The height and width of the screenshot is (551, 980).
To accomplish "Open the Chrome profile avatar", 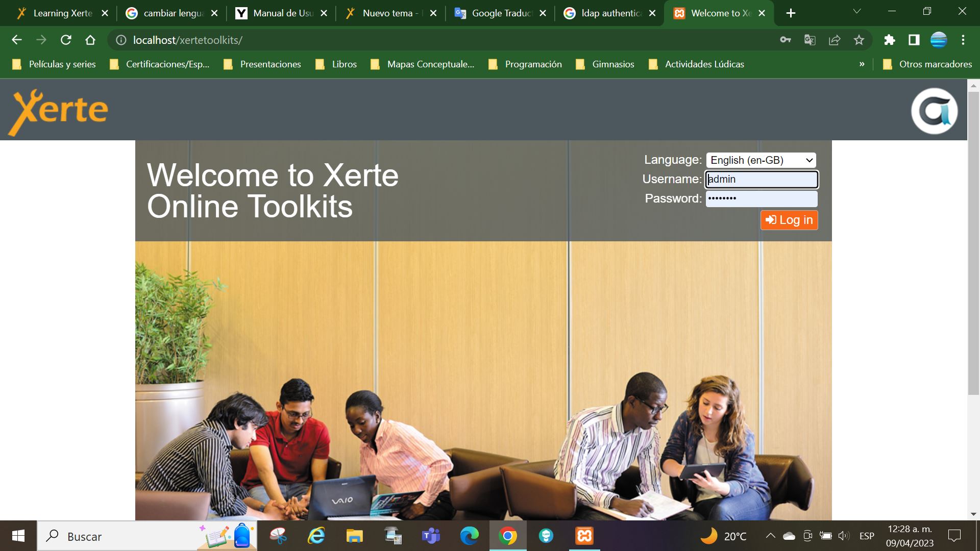I will tap(939, 40).
